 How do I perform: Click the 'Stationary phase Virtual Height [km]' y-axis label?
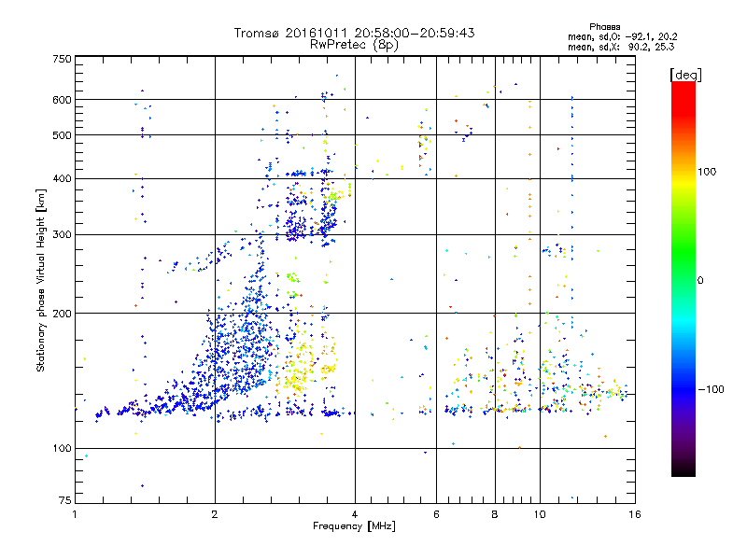pos(41,281)
